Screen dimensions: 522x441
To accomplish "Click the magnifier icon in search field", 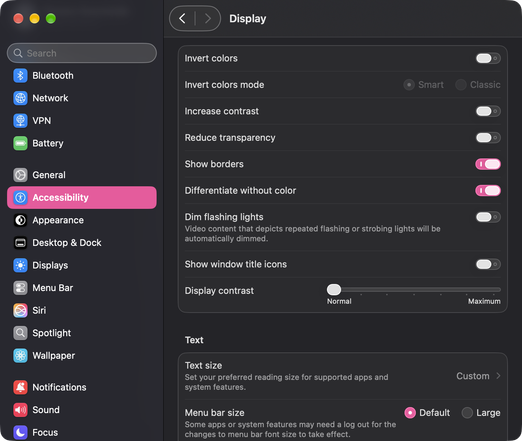I will 18,53.
